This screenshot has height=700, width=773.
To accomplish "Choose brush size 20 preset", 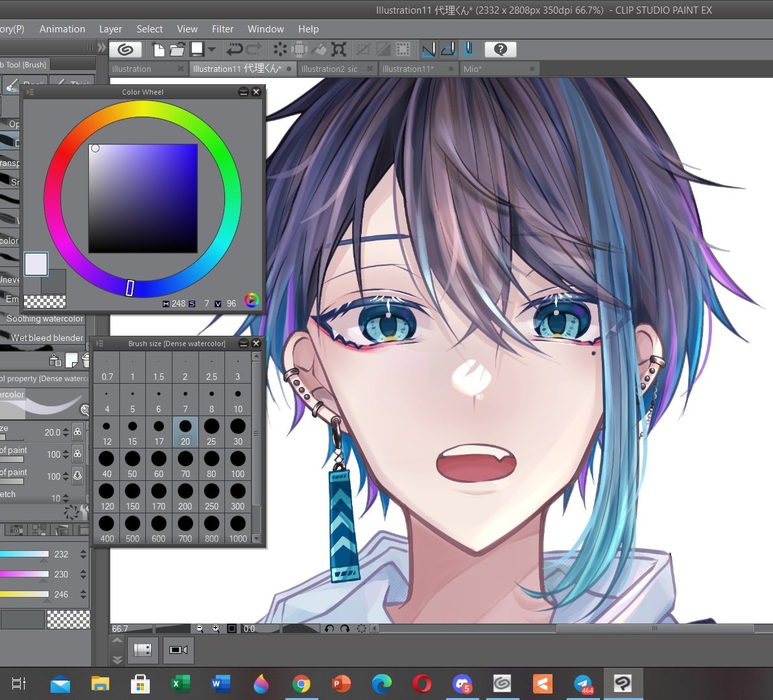I will [185, 432].
